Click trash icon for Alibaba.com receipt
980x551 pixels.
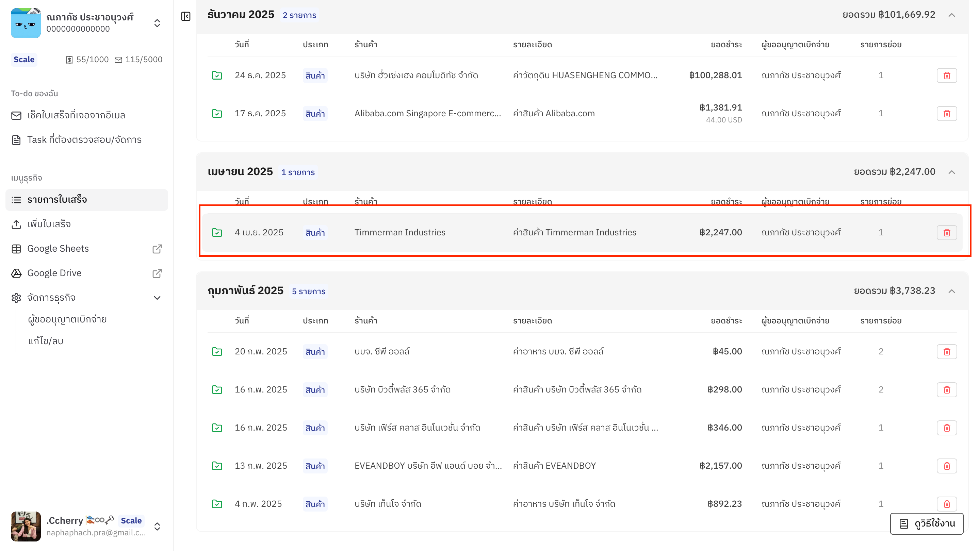pyautogui.click(x=947, y=113)
